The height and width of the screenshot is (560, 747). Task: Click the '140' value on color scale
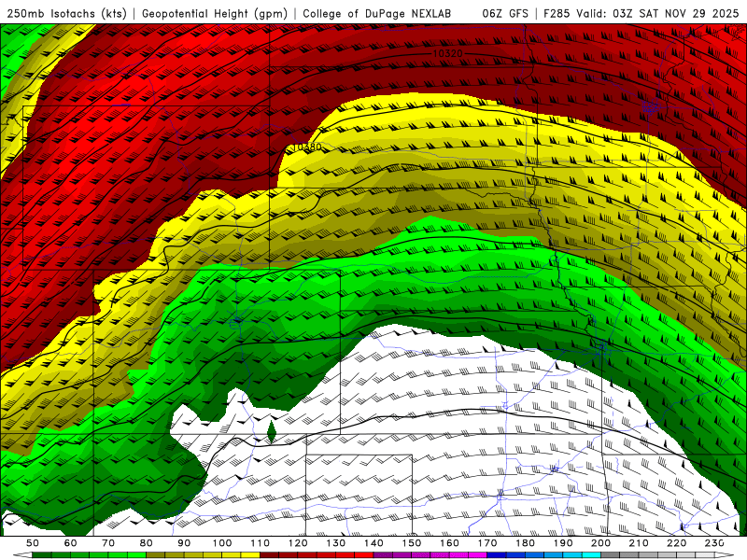point(373,543)
